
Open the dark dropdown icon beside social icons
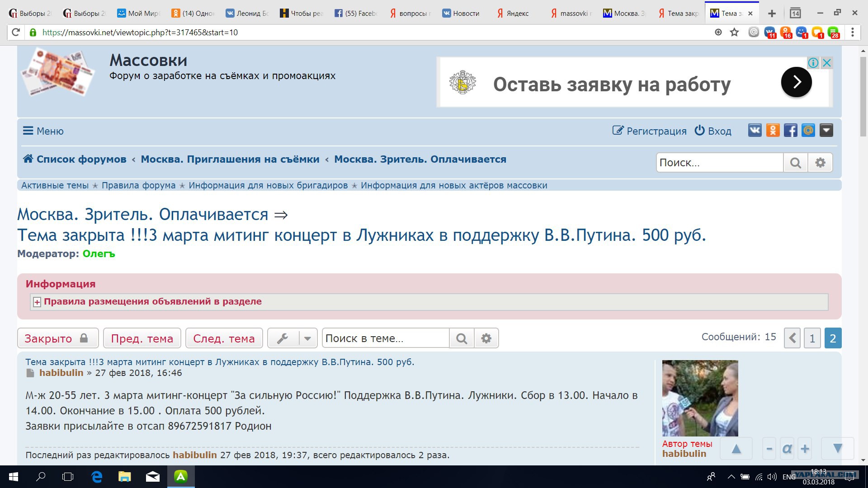coord(826,131)
